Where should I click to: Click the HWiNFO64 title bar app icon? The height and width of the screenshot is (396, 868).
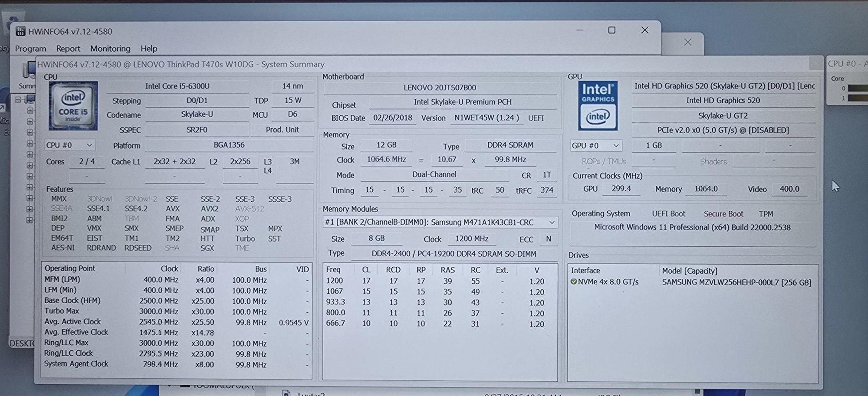[x=20, y=31]
